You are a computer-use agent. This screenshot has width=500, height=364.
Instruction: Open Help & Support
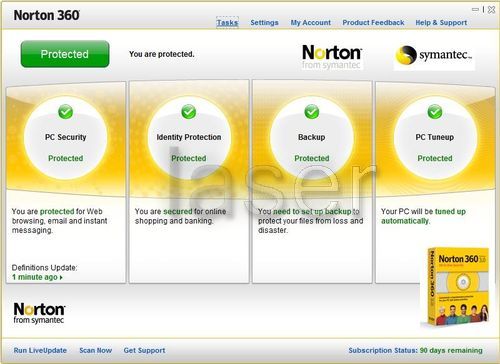(x=441, y=22)
